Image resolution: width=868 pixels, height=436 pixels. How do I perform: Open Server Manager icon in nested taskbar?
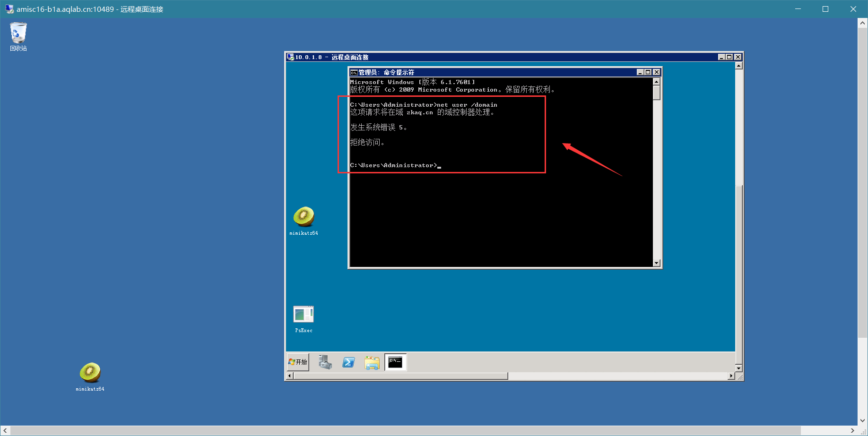click(325, 362)
